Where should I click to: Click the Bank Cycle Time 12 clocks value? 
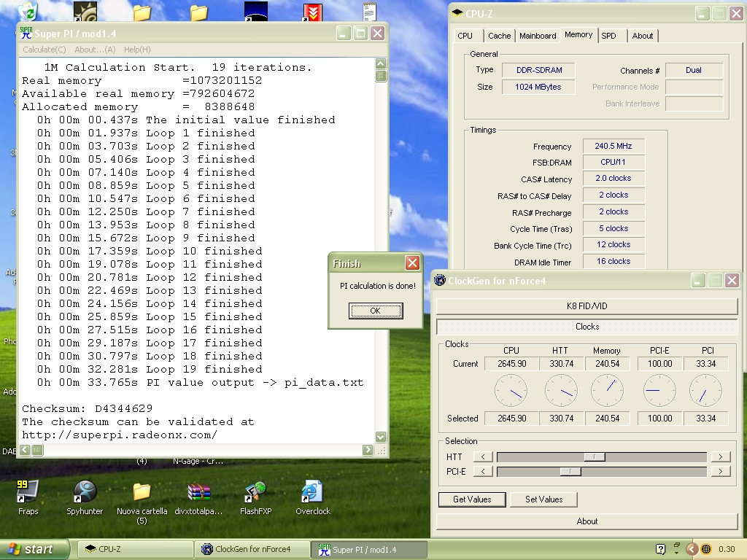point(614,245)
